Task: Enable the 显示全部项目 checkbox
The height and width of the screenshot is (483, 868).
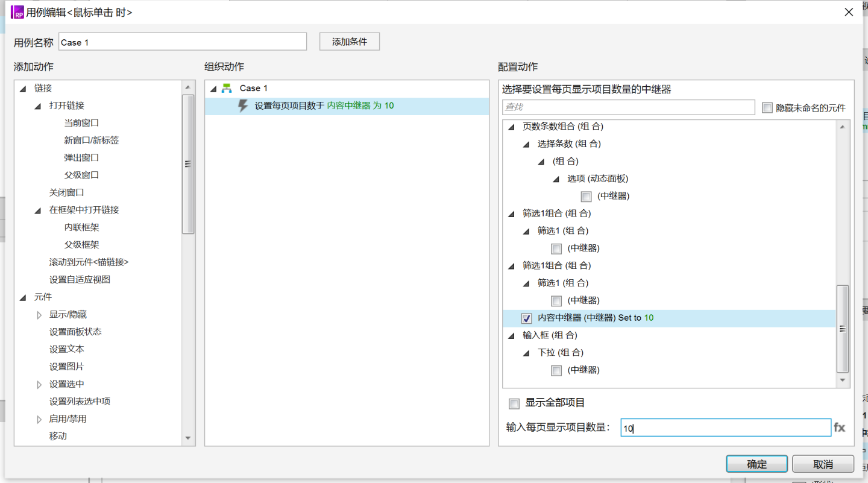Action: pos(514,403)
